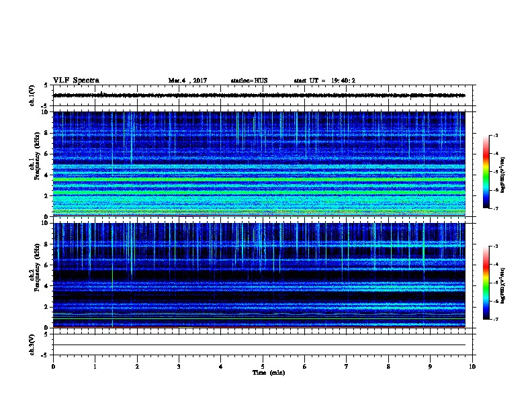Click the time axis tick label 7
532x411 pixels.
coord(347,367)
